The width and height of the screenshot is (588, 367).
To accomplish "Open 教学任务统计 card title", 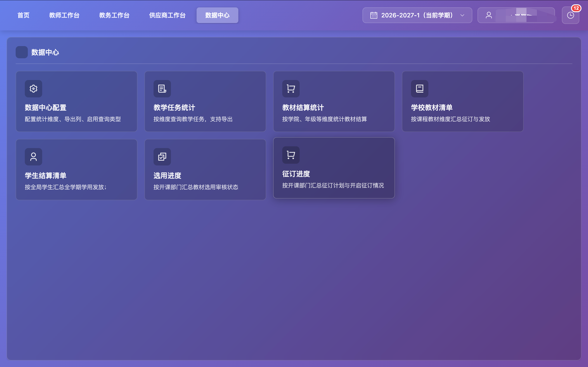I will coord(174,108).
